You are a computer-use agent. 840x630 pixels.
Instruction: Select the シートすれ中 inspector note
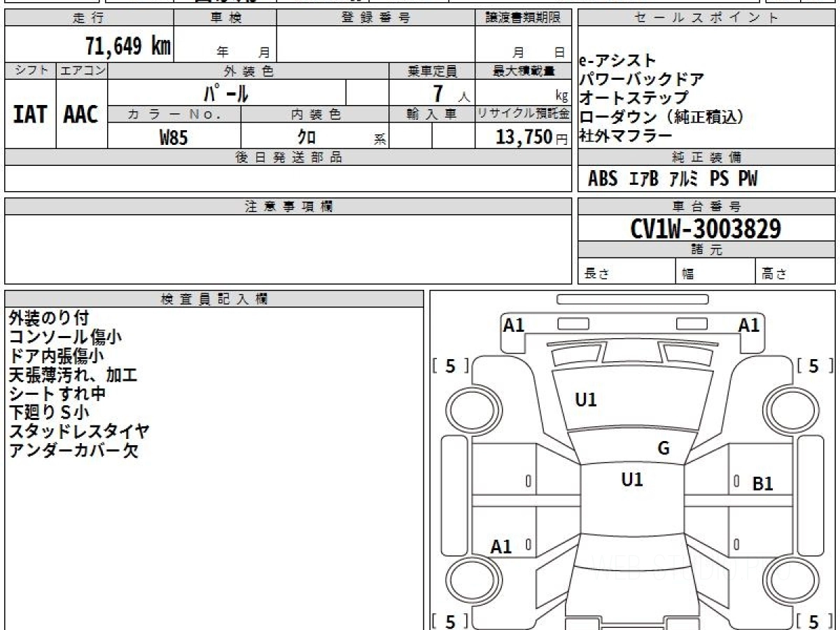pyautogui.click(x=57, y=394)
